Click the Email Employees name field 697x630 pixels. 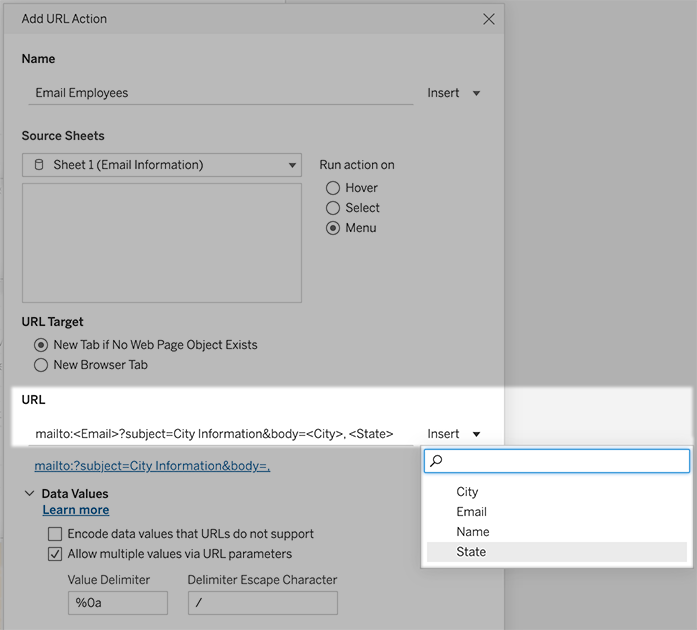click(x=220, y=93)
